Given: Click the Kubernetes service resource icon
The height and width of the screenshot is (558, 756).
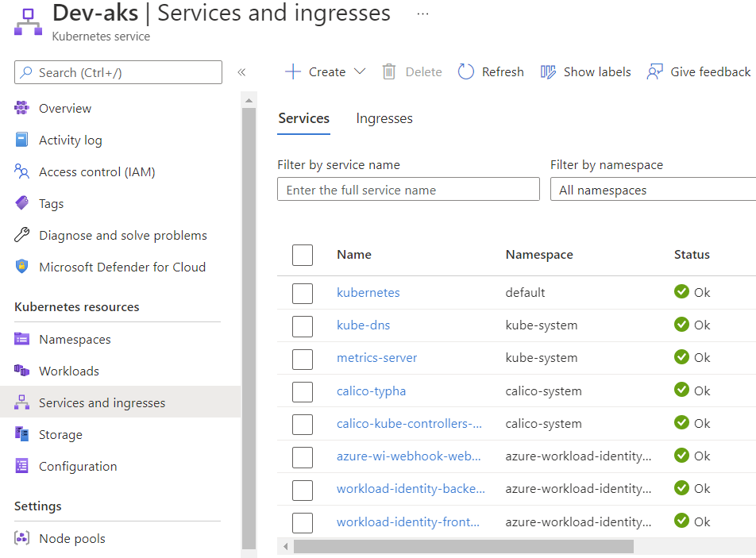Looking at the screenshot, I should 28,22.
